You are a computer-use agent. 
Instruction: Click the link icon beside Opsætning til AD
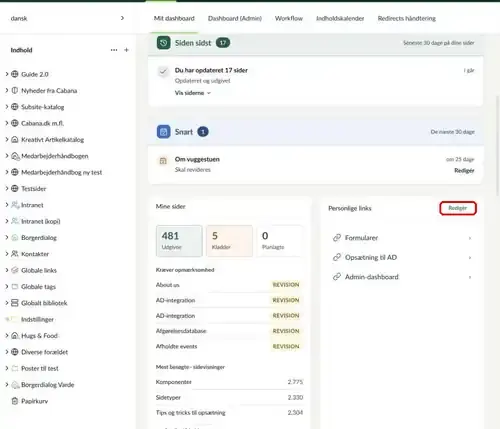[337, 257]
